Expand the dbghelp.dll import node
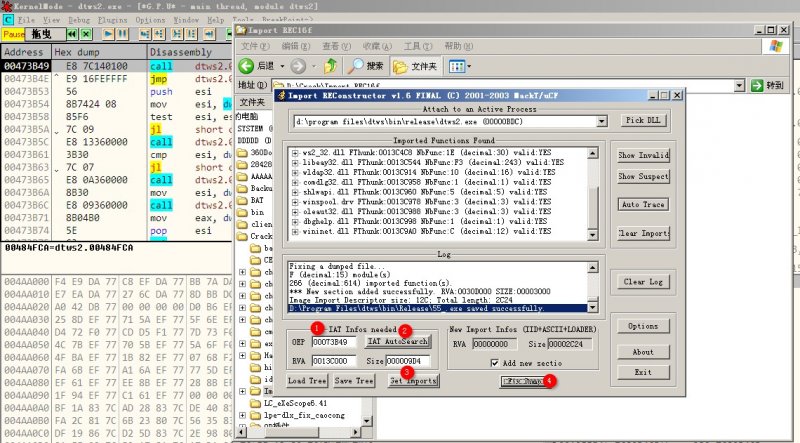The image size is (800, 443). (x=295, y=222)
